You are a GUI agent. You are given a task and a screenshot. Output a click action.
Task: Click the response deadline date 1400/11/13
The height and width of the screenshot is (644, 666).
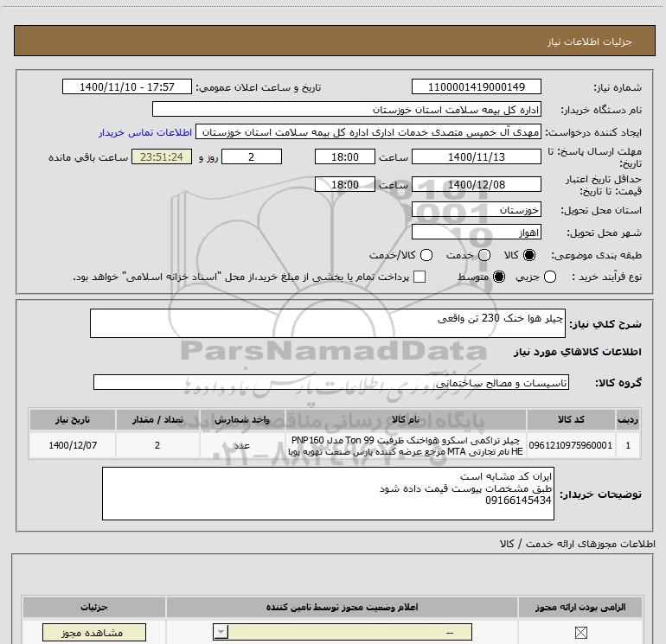476,156
